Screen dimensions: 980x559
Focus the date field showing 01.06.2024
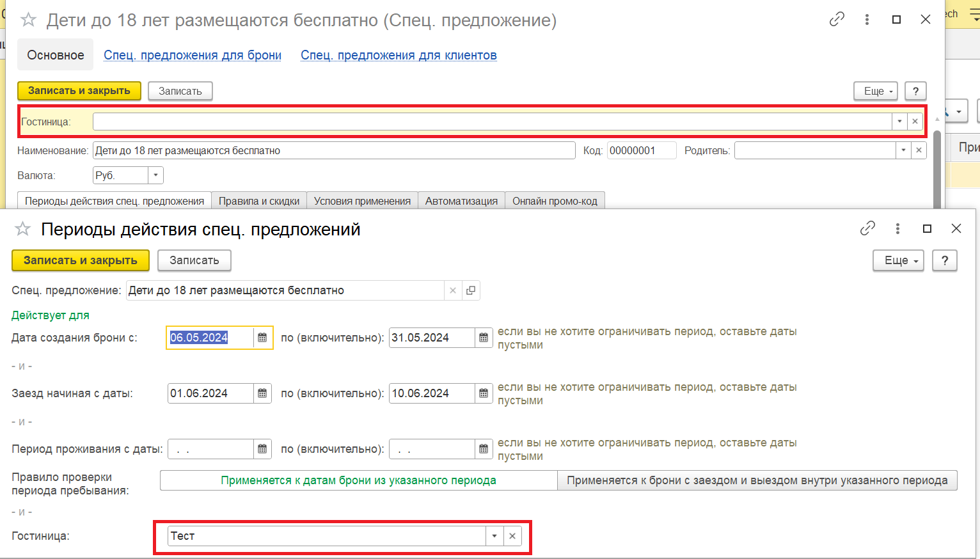[211, 393]
